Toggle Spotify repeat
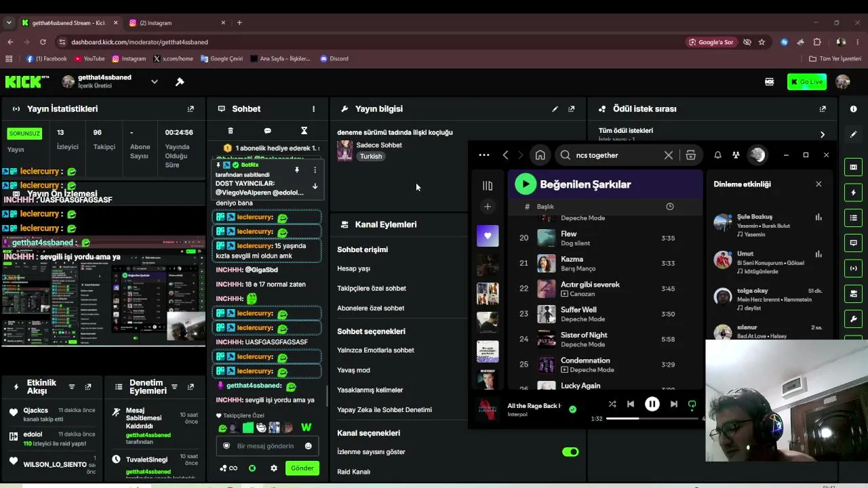868x488 pixels. pos(692,404)
